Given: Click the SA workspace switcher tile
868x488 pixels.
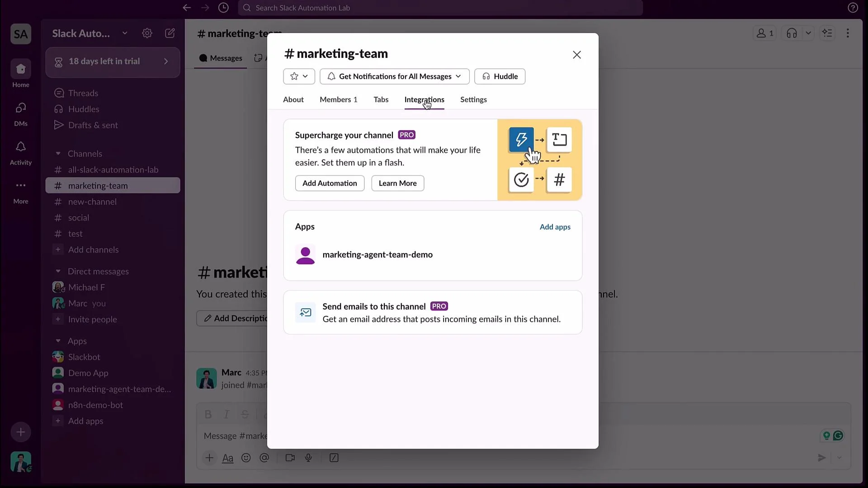Looking at the screenshot, I should pyautogui.click(x=21, y=34).
